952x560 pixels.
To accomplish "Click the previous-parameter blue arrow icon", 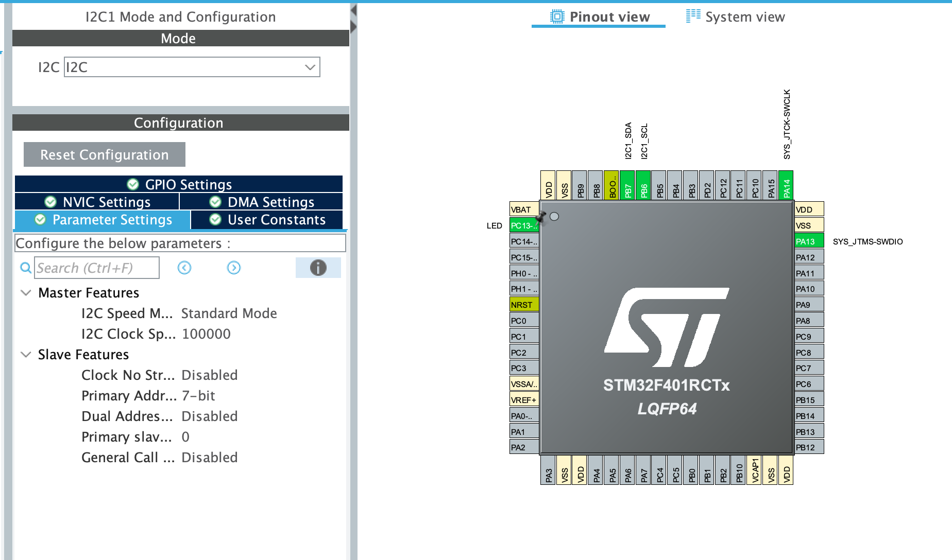I will coord(184,268).
